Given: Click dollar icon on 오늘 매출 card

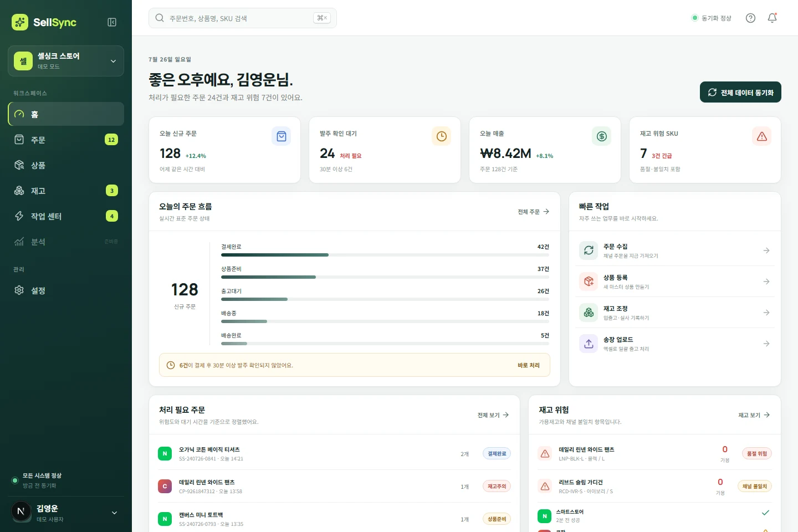Looking at the screenshot, I should coord(602,136).
